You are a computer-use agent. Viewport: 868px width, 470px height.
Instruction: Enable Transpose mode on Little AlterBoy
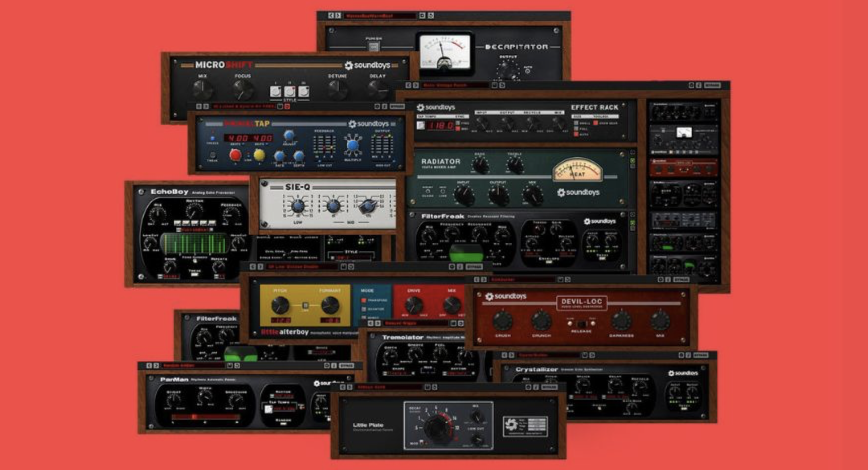pos(364,300)
